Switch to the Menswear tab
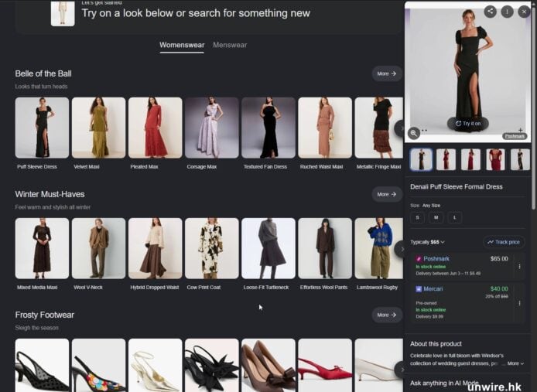This screenshot has height=392, width=537. click(230, 45)
